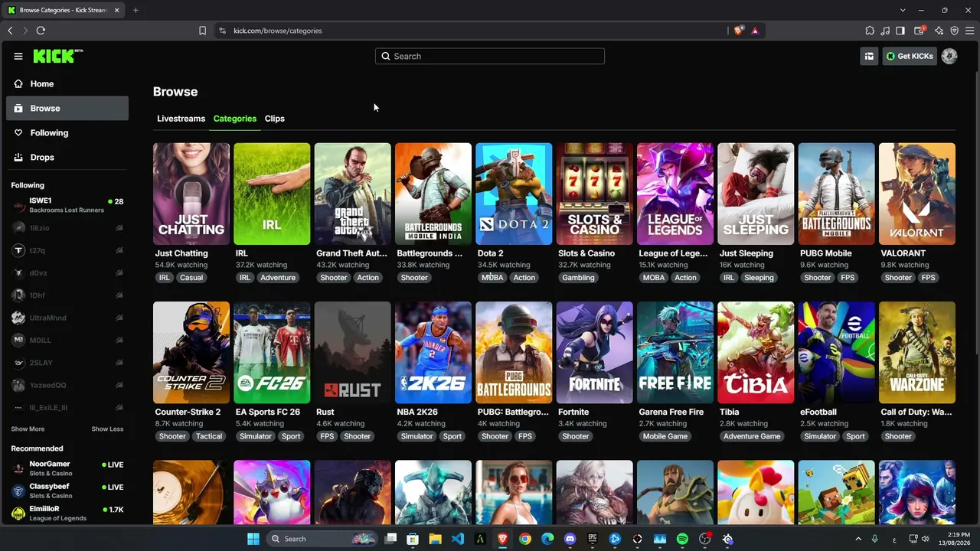980x551 pixels.
Task: Open Epic Games Launcher from taskbar
Action: point(593,539)
